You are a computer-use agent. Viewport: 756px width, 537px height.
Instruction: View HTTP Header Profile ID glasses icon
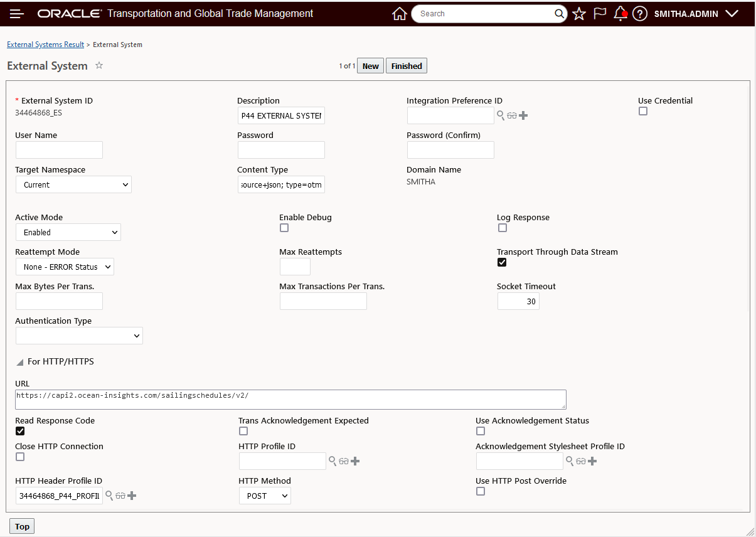120,496
